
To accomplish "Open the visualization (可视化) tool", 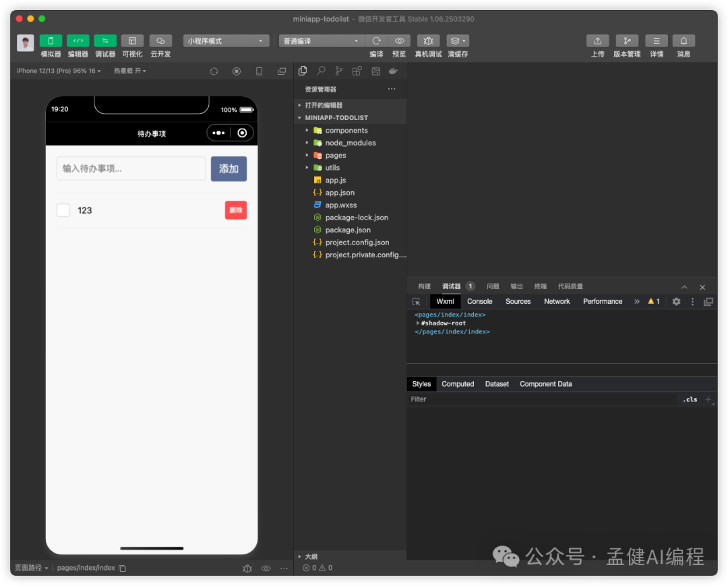I will [x=132, y=41].
